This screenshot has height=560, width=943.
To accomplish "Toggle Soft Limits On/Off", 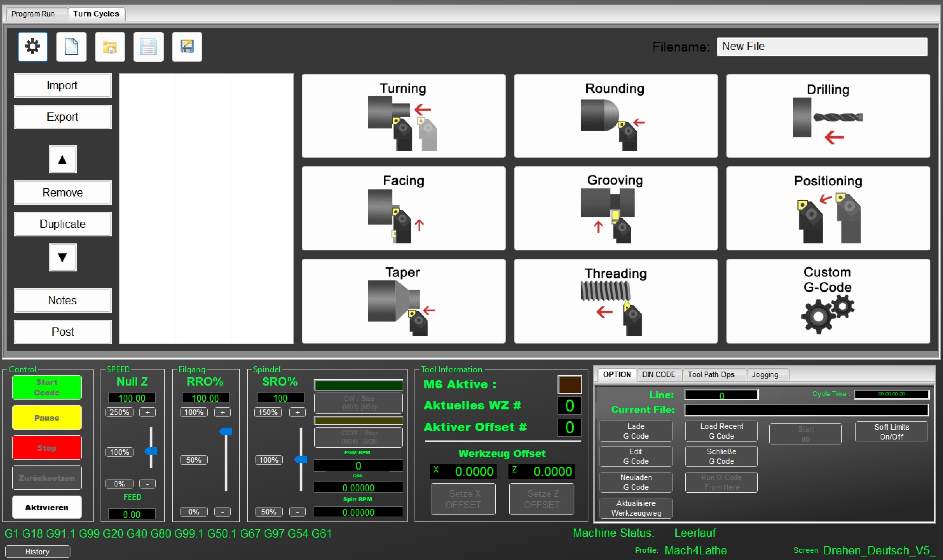I will 891,432.
